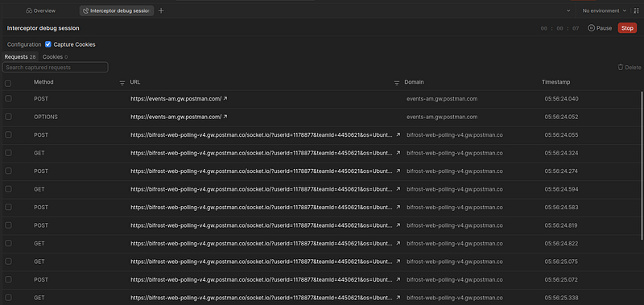Screen dimensions: 644x305
Task: Open external link for 05:56:25.075 request
Action: (x=398, y=262)
